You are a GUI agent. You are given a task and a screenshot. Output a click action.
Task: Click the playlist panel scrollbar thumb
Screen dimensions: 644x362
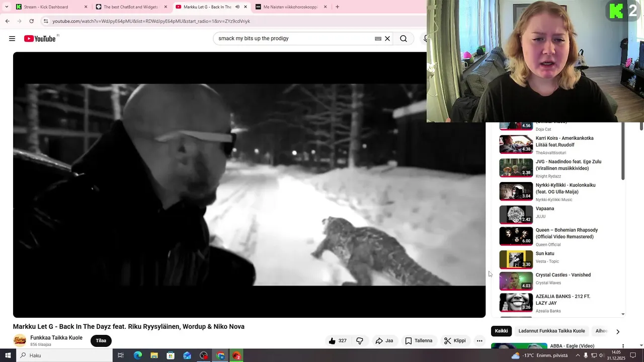point(623,151)
